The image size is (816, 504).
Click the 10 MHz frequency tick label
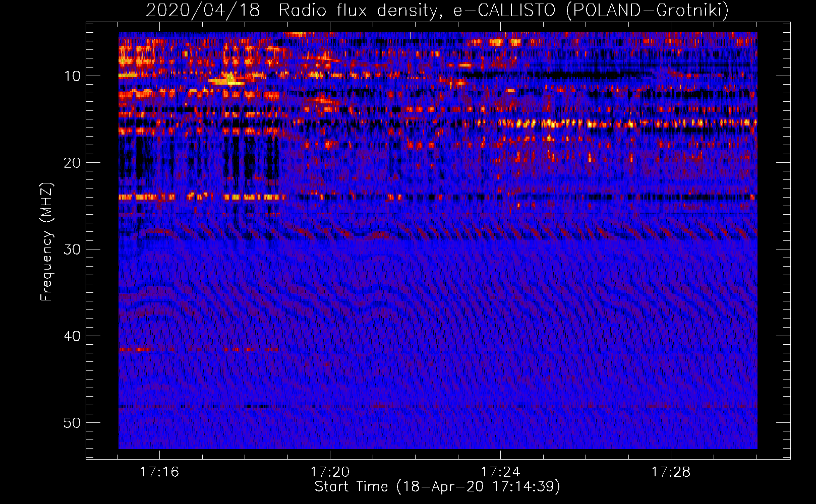(x=73, y=76)
